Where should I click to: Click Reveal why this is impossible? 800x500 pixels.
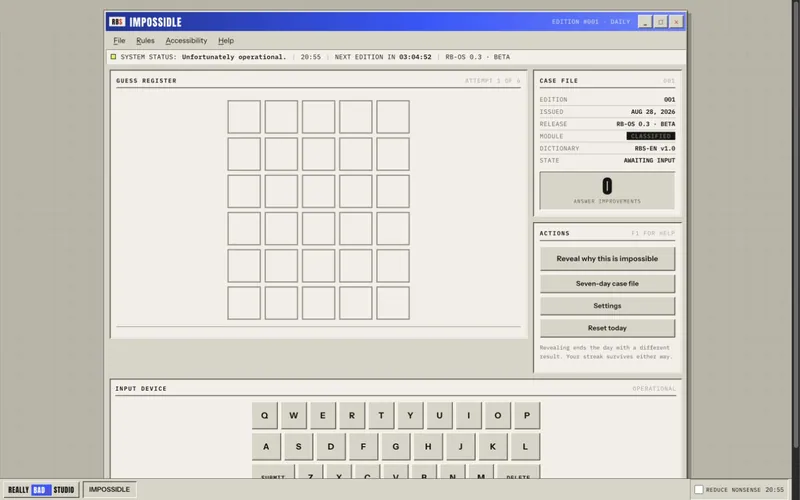[x=607, y=259]
